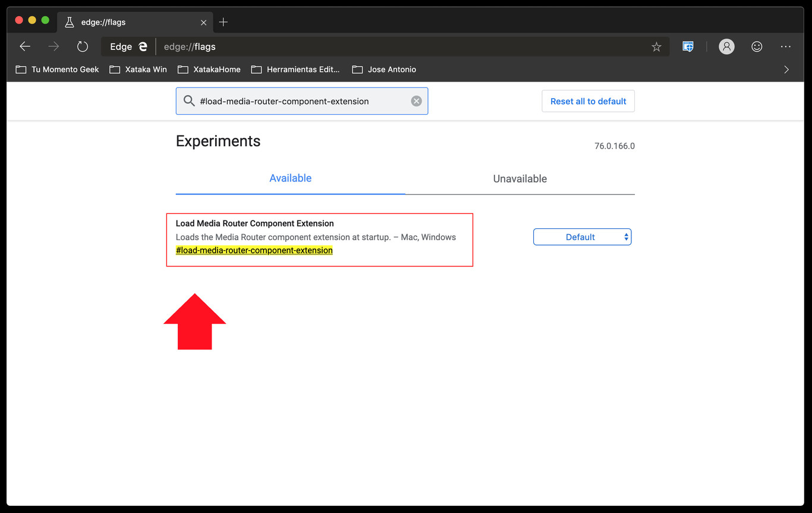Reload the page with refresh icon
The width and height of the screenshot is (812, 513).
click(83, 46)
